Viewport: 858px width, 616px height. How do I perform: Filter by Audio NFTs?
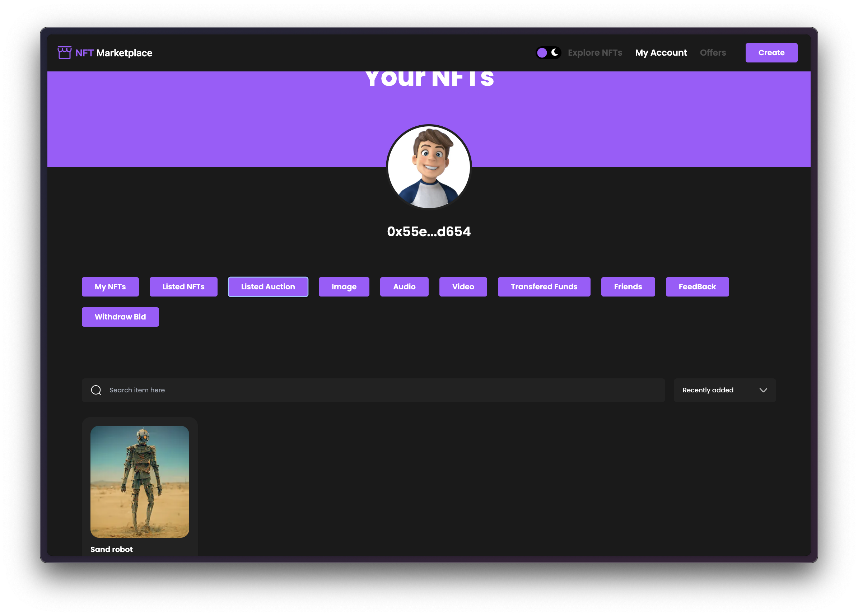[x=404, y=287]
